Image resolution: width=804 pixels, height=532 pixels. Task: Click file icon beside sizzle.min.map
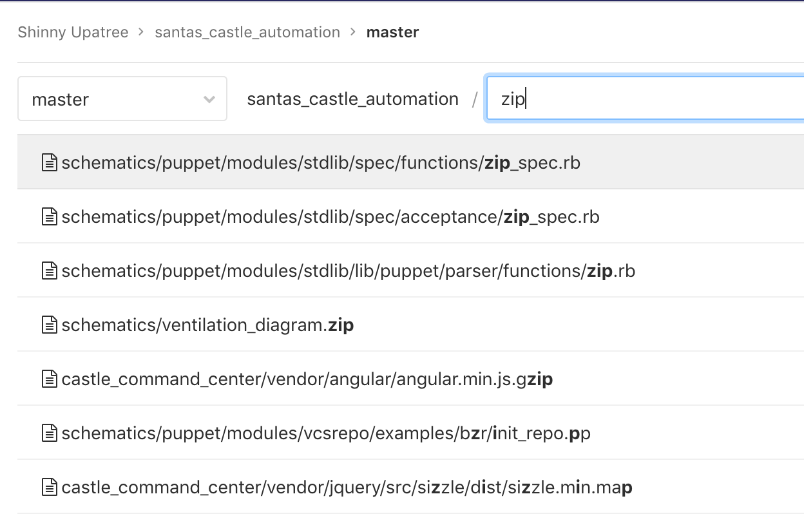[x=50, y=488]
